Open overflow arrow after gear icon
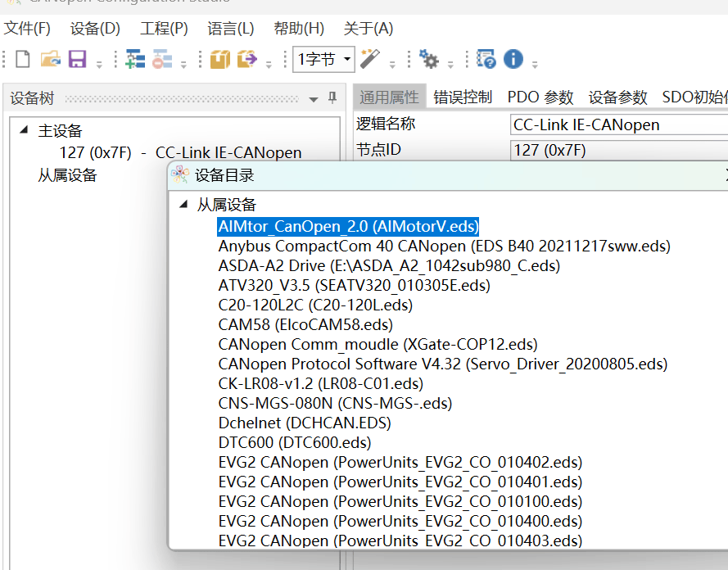Image resolution: width=728 pixels, height=570 pixels. [x=450, y=64]
